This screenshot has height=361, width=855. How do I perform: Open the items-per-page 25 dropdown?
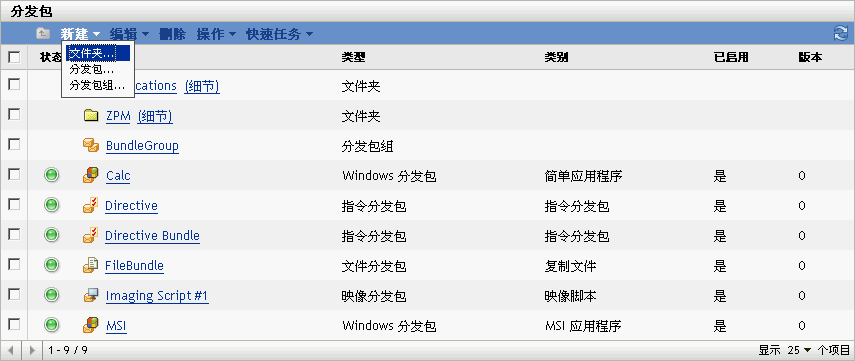pos(799,350)
